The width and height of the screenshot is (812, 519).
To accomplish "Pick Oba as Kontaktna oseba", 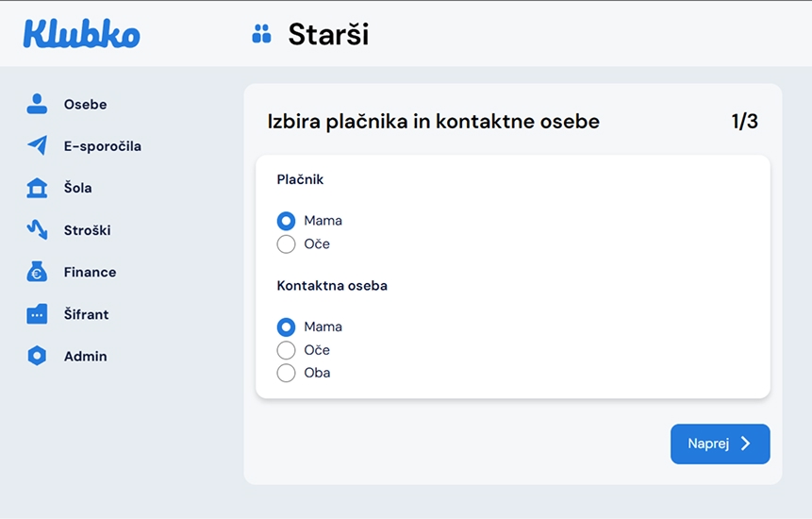I will pyautogui.click(x=286, y=373).
